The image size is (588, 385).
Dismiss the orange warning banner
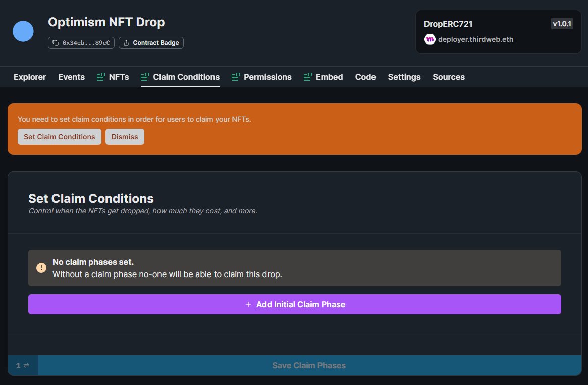[x=125, y=137]
